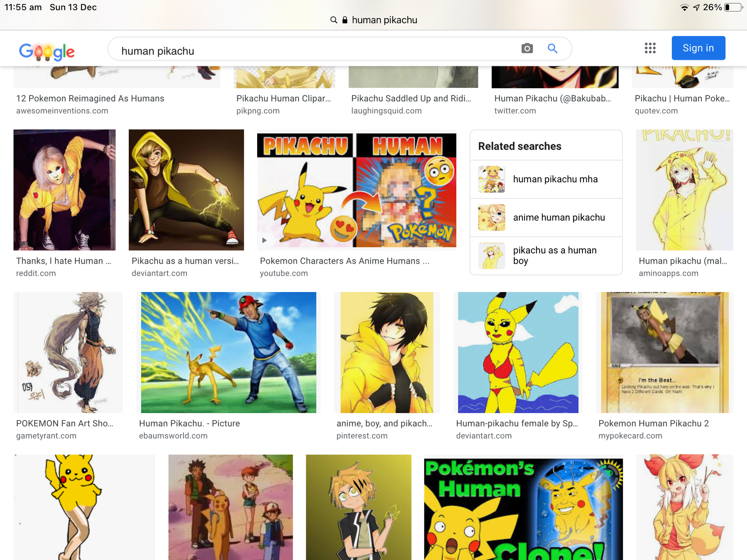This screenshot has height=560, width=747.
Task: Click the Google logo
Action: tap(47, 51)
